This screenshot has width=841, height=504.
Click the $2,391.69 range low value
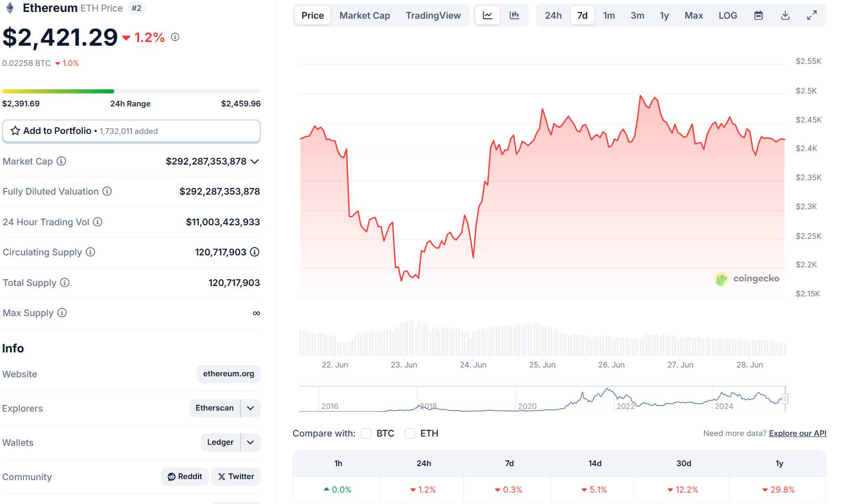21,104
